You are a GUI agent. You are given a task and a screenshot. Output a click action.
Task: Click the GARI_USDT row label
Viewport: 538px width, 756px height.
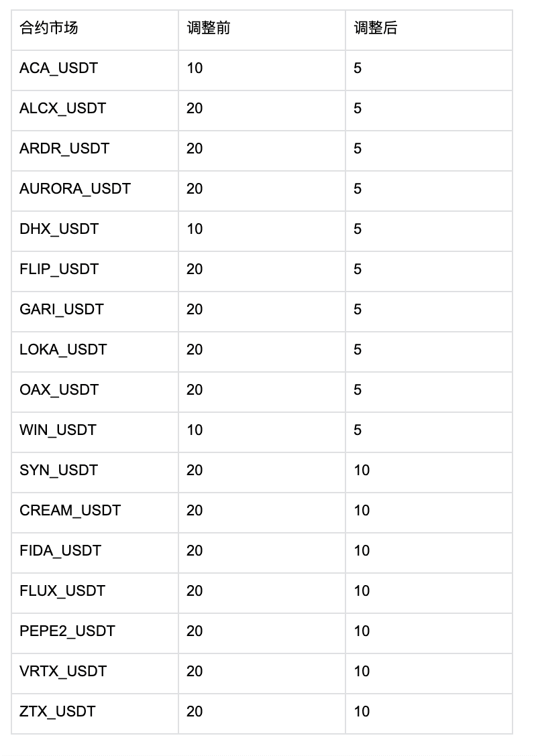click(62, 310)
